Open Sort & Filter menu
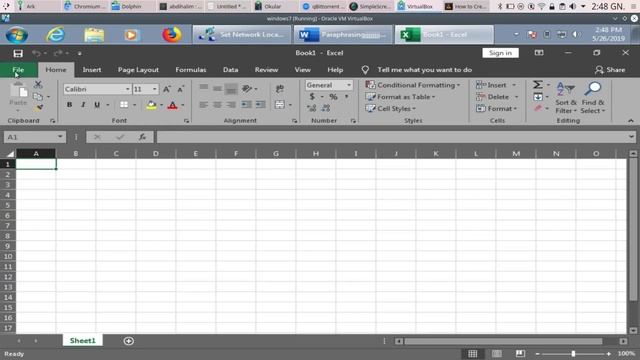This screenshot has width=640, height=360. (x=566, y=98)
